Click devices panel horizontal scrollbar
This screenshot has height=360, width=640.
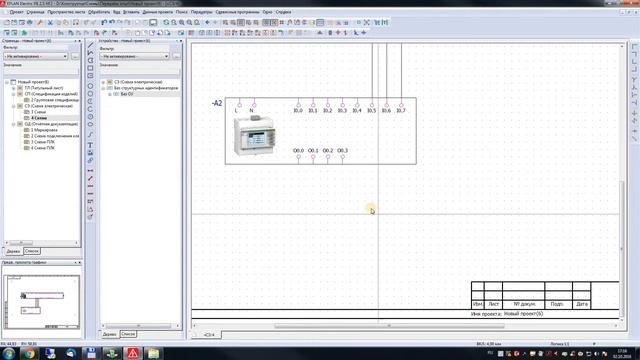[139, 326]
